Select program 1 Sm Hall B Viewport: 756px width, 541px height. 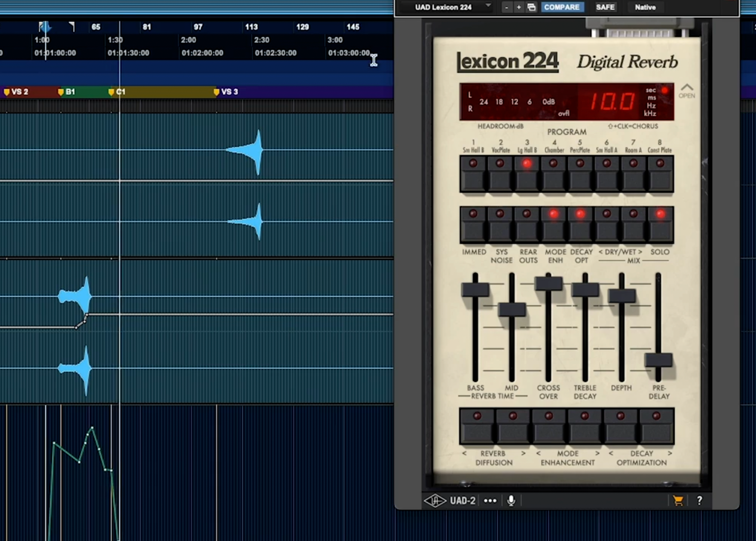point(473,175)
